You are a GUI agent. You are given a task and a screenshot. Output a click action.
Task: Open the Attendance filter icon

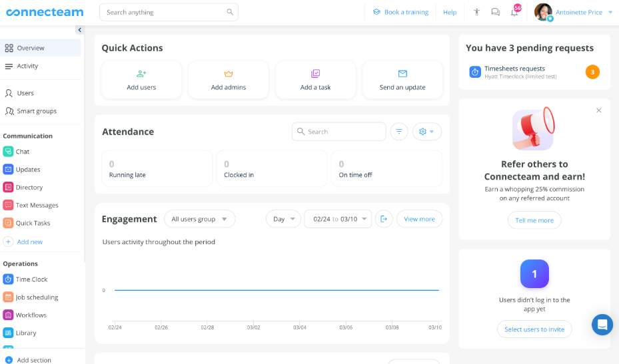click(x=399, y=131)
